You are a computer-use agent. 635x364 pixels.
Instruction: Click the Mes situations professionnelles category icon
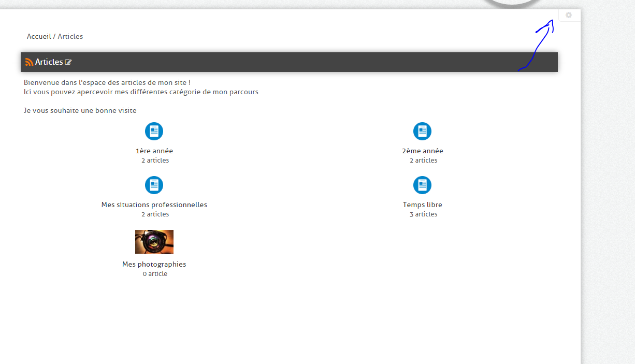154,185
